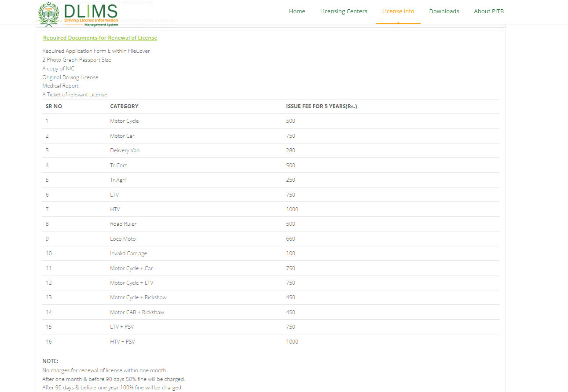Click serial number 10 in the table
Viewport: 568px width, 392px height.
48,253
